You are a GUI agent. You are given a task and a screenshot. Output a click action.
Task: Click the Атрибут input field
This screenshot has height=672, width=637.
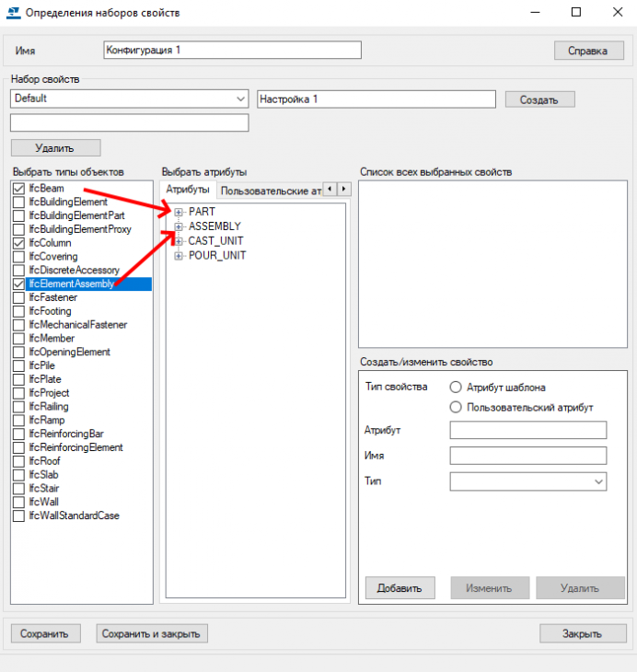coord(528,430)
